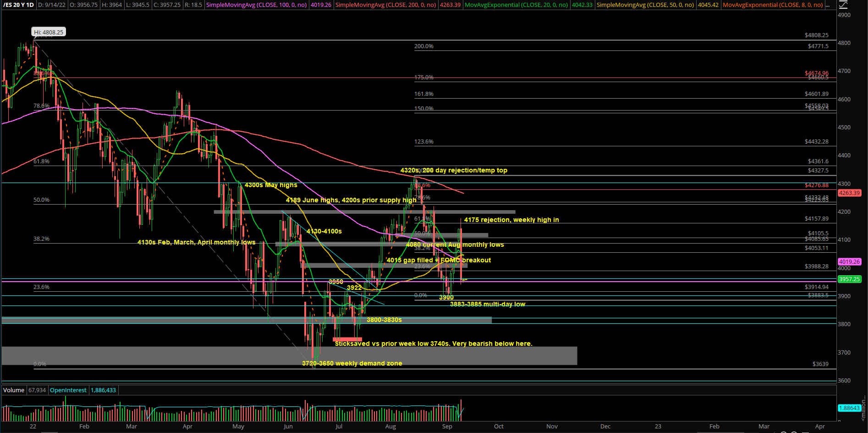Click the close price C: 3957.25

coord(167,5)
